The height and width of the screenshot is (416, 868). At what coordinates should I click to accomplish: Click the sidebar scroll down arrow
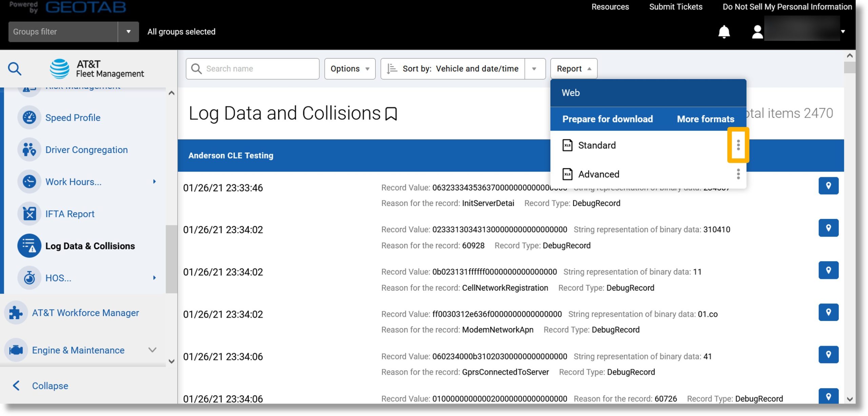click(x=172, y=361)
